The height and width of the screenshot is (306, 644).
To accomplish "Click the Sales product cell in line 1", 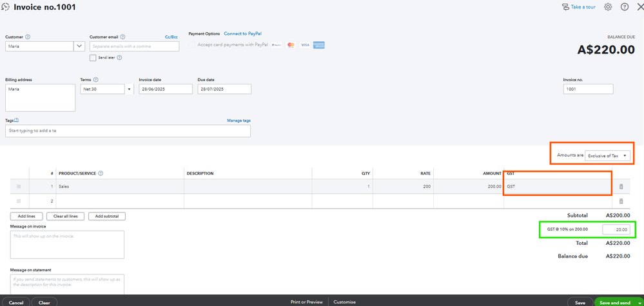I will pos(120,187).
